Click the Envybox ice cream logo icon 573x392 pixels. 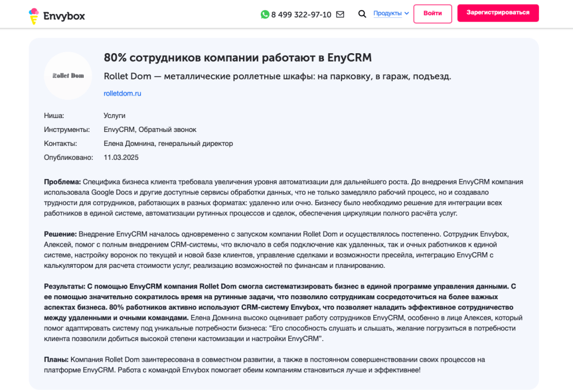click(x=34, y=16)
